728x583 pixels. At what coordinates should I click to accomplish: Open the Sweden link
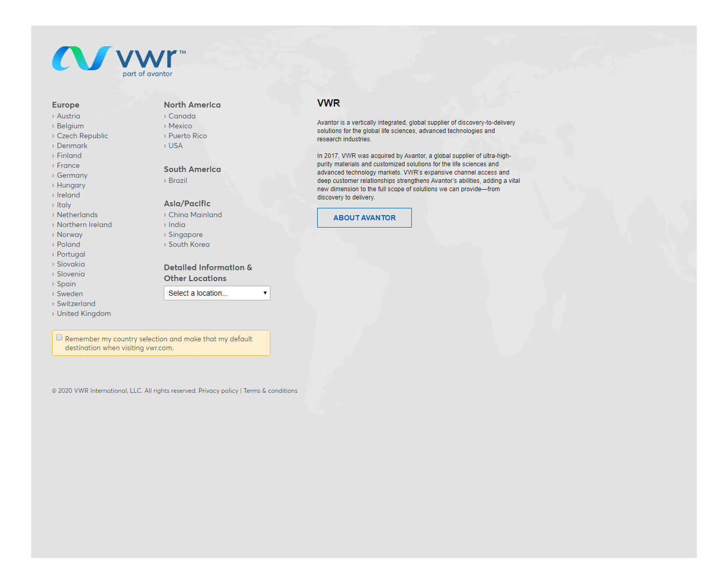coord(70,294)
